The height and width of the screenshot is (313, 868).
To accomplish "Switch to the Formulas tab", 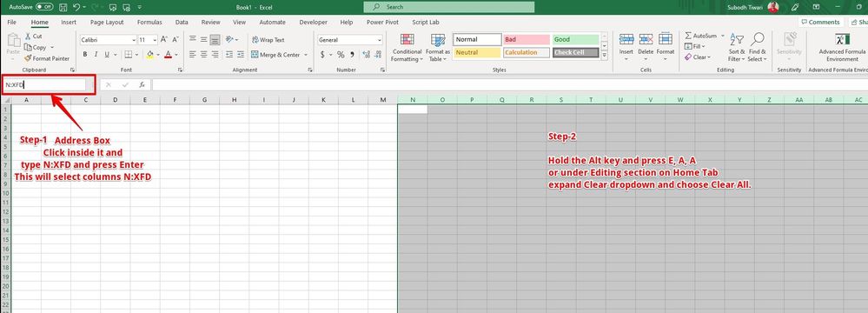I will tap(149, 22).
